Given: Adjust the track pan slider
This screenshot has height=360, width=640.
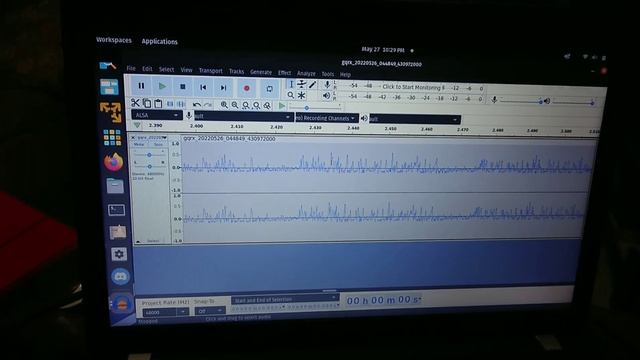Looking at the screenshot, I should [149, 166].
